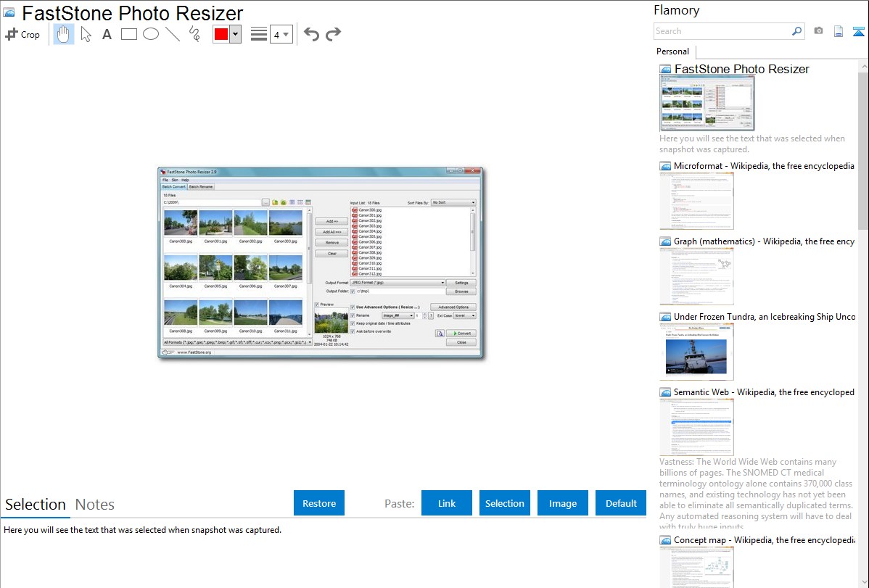Click the selection text 'Here you will see the text' below tabs
The image size is (869, 588).
tap(142, 530)
